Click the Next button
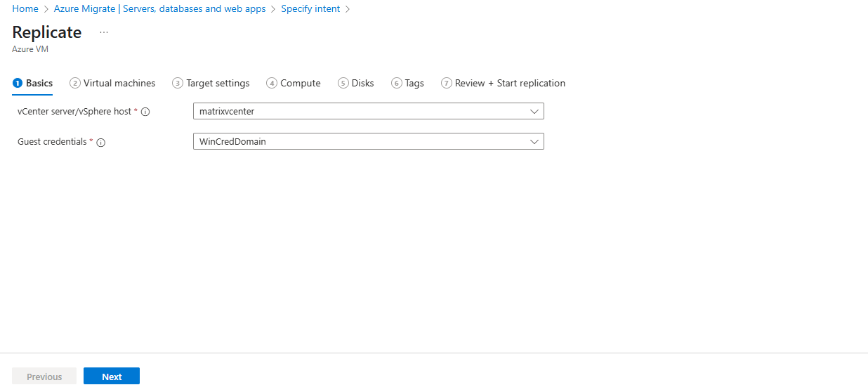 pos(112,377)
